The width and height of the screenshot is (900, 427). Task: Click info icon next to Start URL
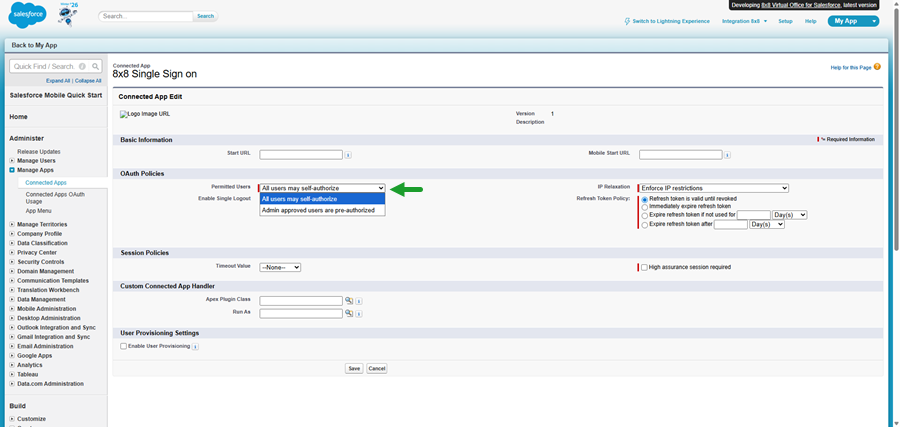coord(348,155)
